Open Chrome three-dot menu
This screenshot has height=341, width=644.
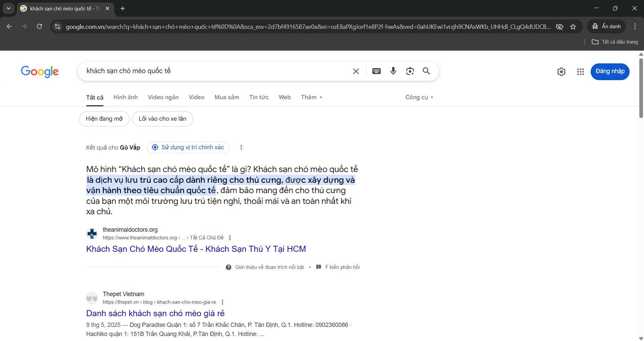click(x=635, y=26)
